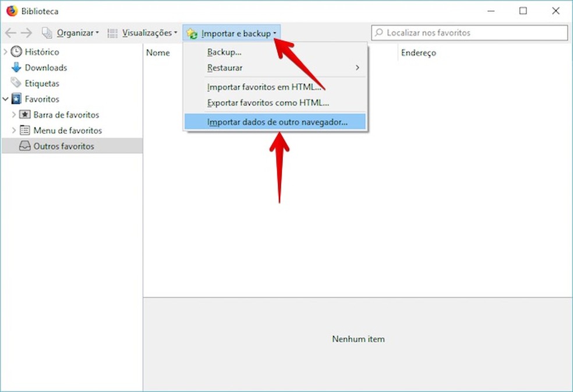Click the Menu de favoritos list icon
The image size is (573, 392).
[x=24, y=130]
